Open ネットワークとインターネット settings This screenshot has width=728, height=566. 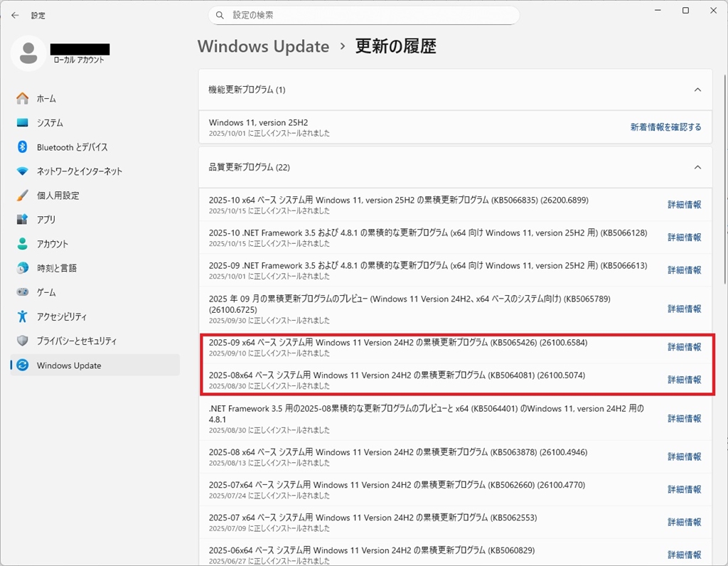[x=95, y=171]
